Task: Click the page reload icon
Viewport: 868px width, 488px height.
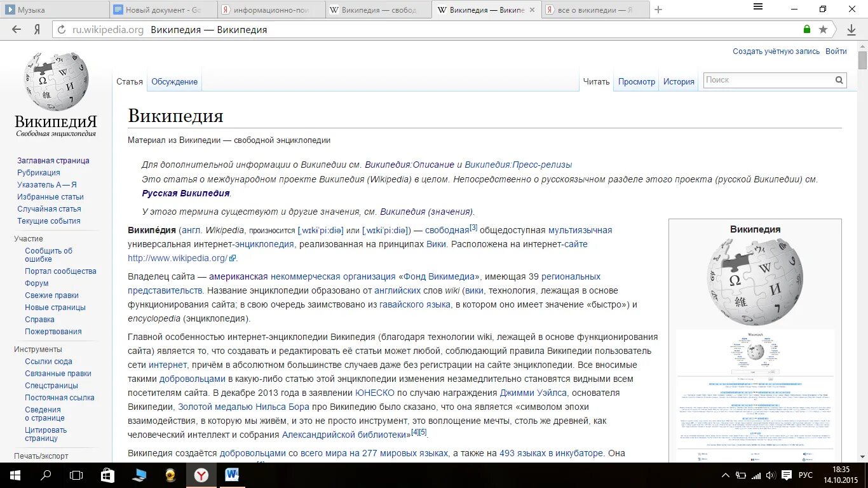Action: (x=62, y=29)
